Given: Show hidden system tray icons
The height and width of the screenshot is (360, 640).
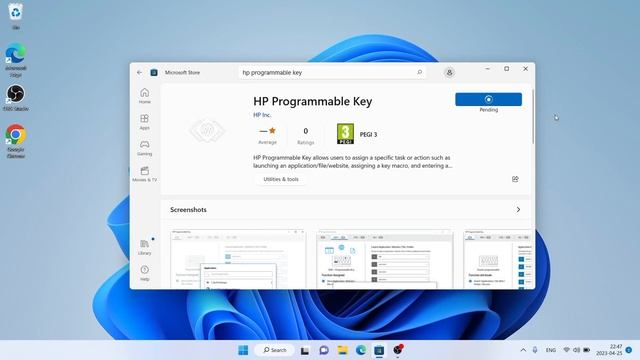Looking at the screenshot, I should click(x=523, y=350).
